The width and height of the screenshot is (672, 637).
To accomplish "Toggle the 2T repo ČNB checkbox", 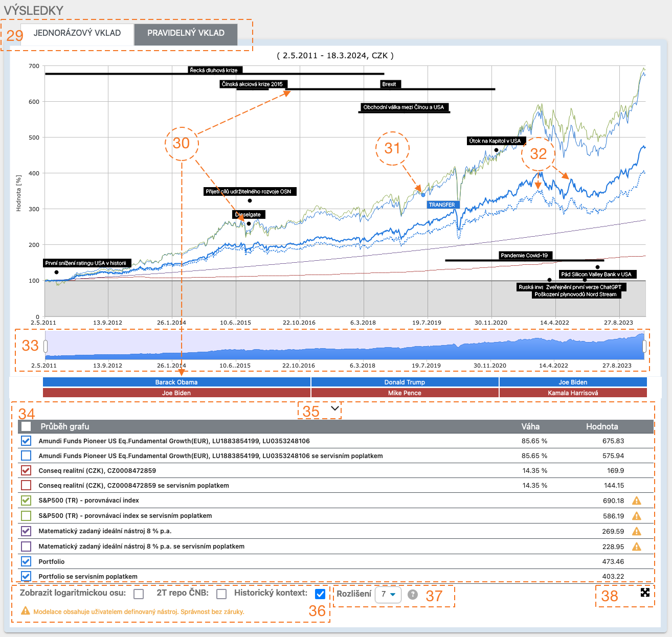I will [221, 594].
